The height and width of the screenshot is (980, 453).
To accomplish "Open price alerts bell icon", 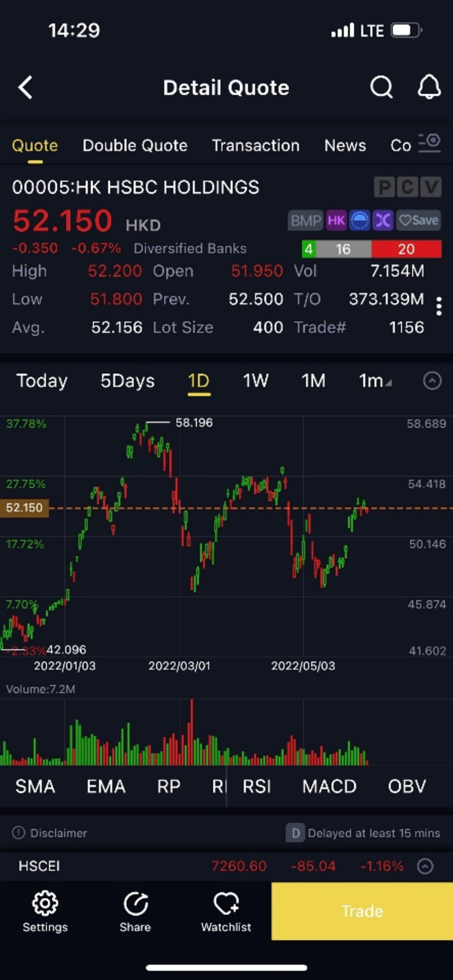I will 429,87.
